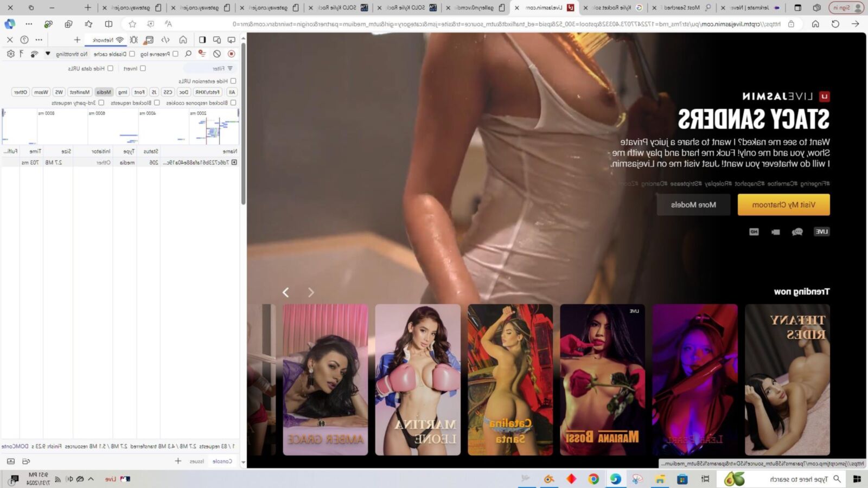Click the Sign in profile button
Image resolution: width=868 pixels, height=488 pixels.
[846, 8]
